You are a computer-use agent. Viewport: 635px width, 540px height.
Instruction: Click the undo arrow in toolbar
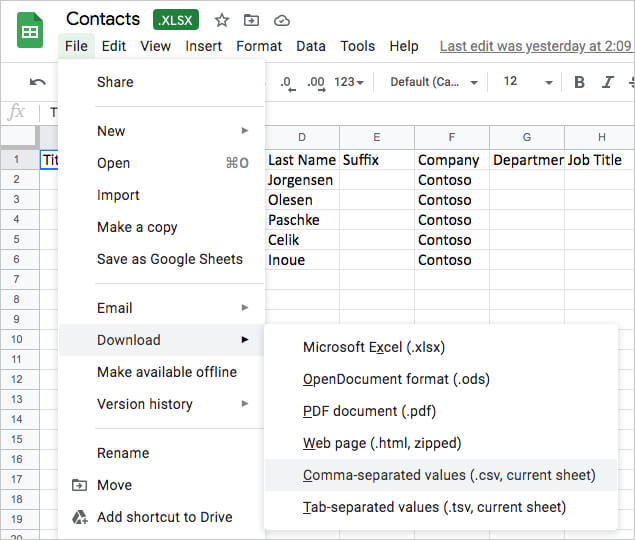38,82
